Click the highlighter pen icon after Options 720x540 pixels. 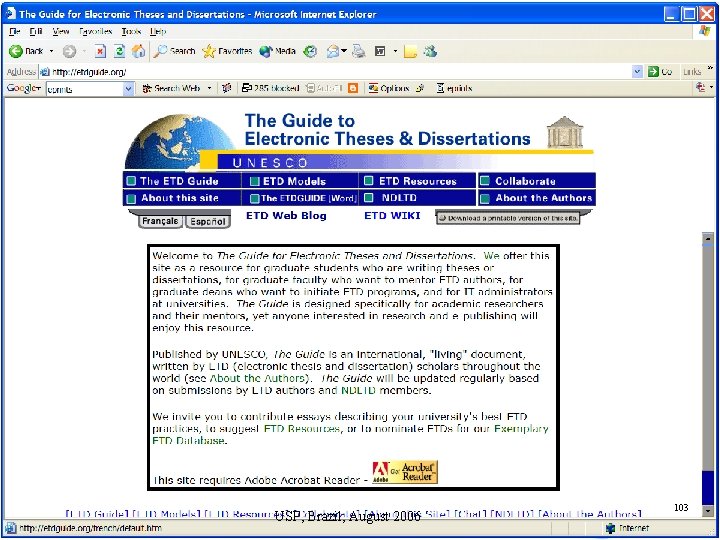click(420, 88)
